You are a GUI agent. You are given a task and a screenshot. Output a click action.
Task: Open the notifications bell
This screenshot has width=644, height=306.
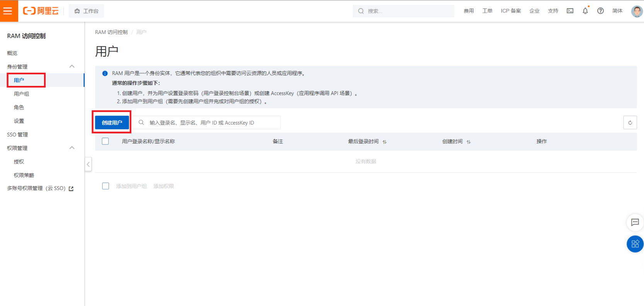click(585, 11)
